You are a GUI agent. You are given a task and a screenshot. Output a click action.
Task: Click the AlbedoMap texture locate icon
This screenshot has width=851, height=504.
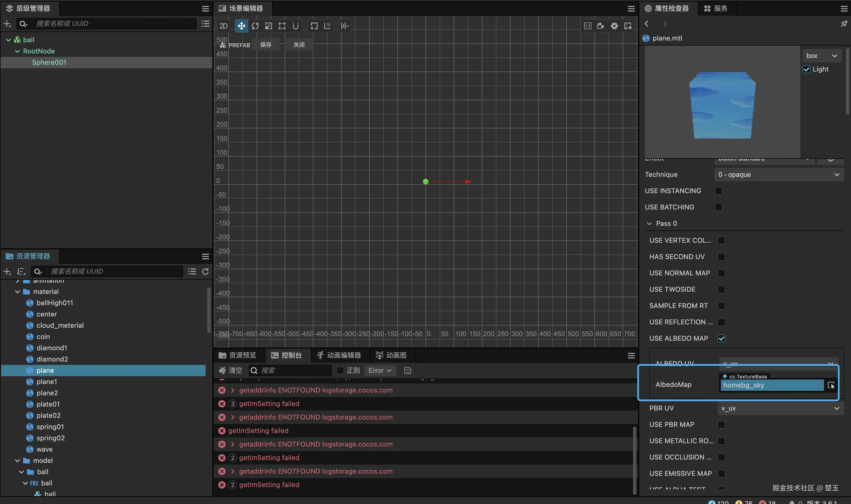click(831, 385)
